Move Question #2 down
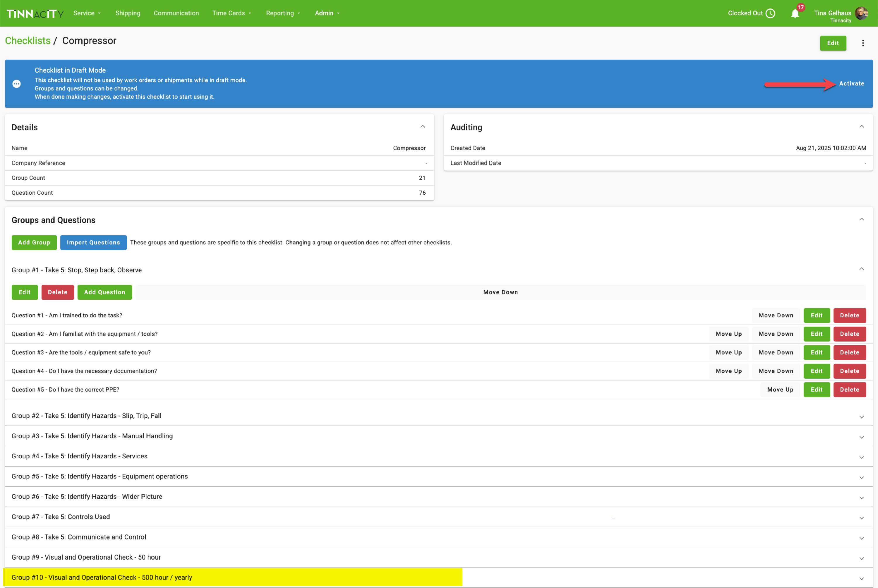This screenshot has height=588, width=878. tap(776, 334)
